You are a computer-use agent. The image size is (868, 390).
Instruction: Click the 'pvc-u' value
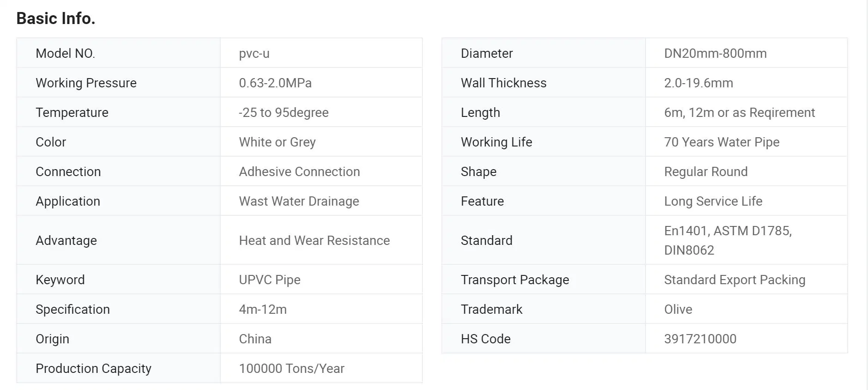pyautogui.click(x=254, y=54)
